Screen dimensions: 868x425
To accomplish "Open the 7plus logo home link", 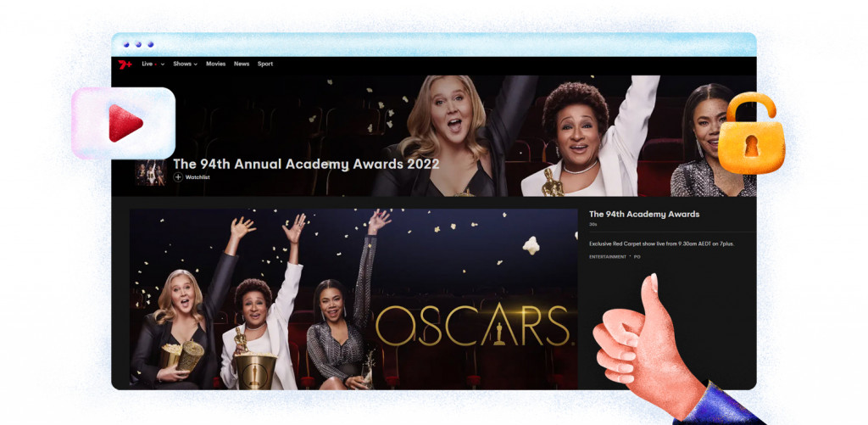I will [x=125, y=64].
